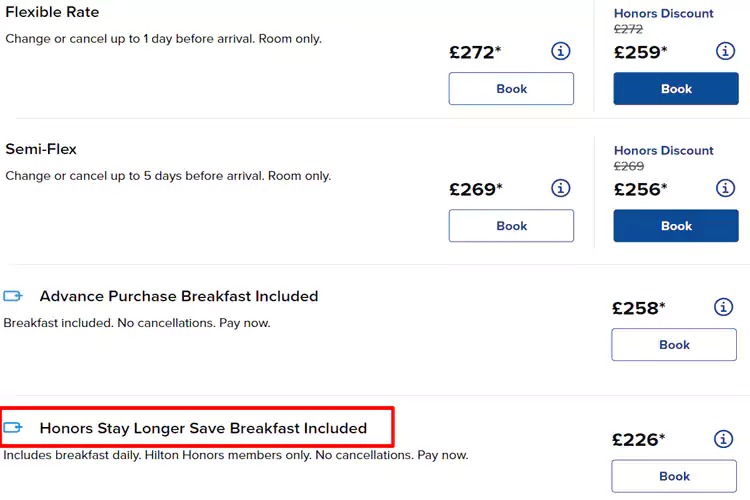This screenshot has height=500, width=750.
Task: Click Honors Discount label above £256 price
Action: coord(664,151)
